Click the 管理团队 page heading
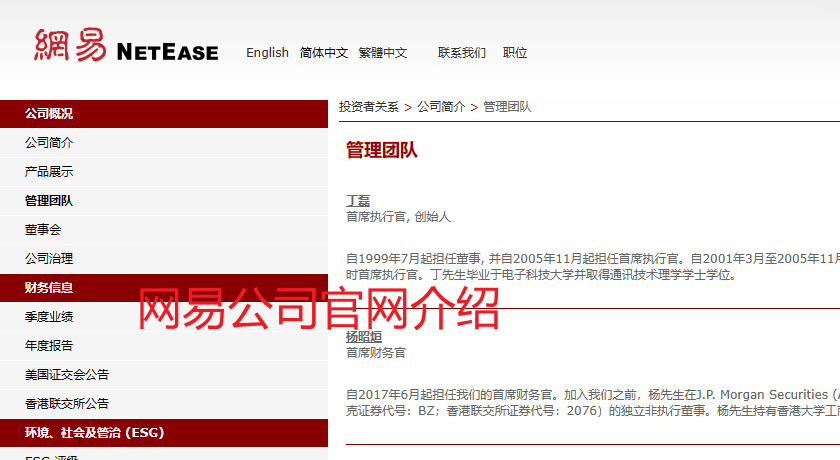The image size is (840, 460). point(381,150)
